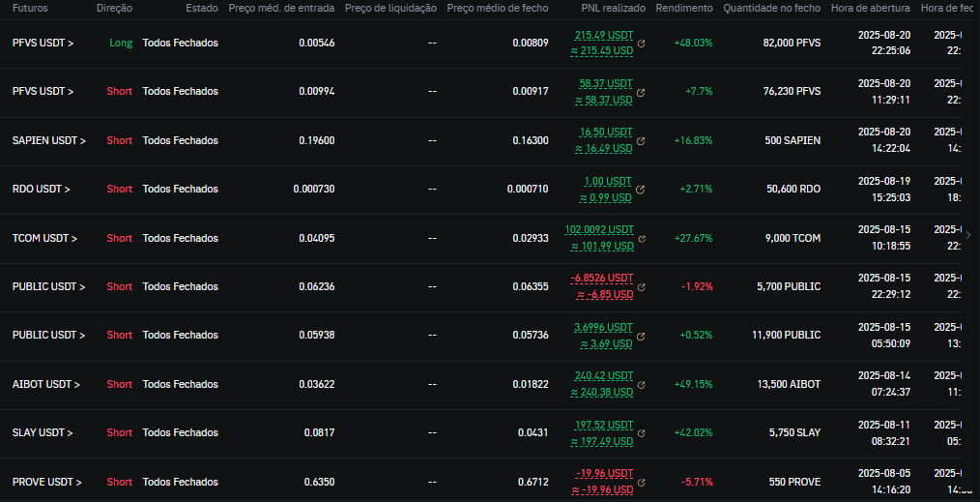
Task: Click share icon next to 58.37 USDT PNL
Action: coord(642,92)
